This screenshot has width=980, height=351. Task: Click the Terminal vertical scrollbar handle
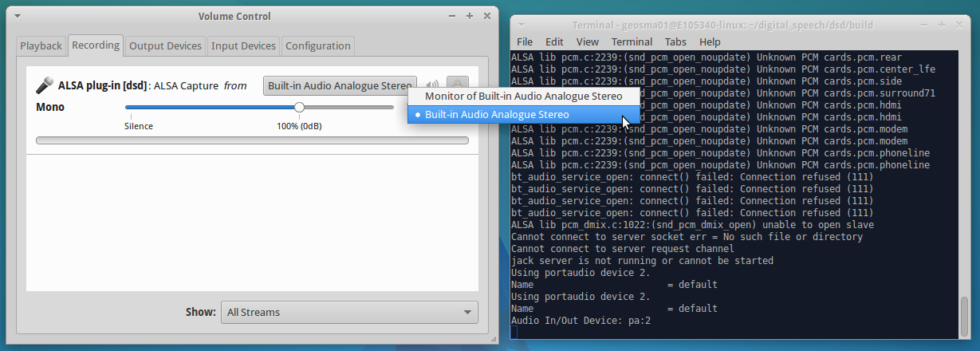pos(964,317)
